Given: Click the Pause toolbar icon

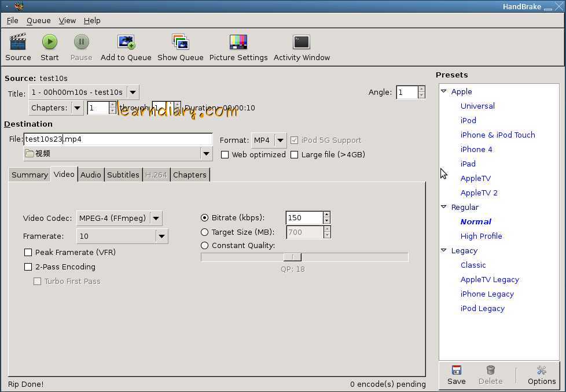Looking at the screenshot, I should [x=81, y=42].
